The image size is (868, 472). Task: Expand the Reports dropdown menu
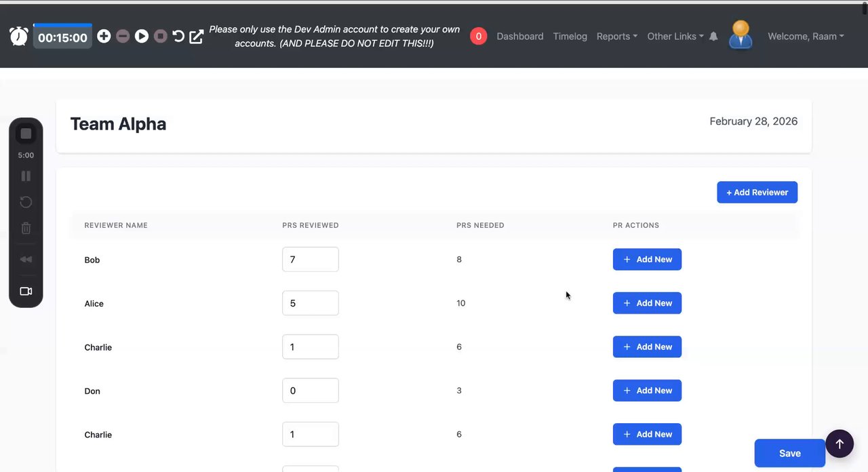[x=616, y=37]
